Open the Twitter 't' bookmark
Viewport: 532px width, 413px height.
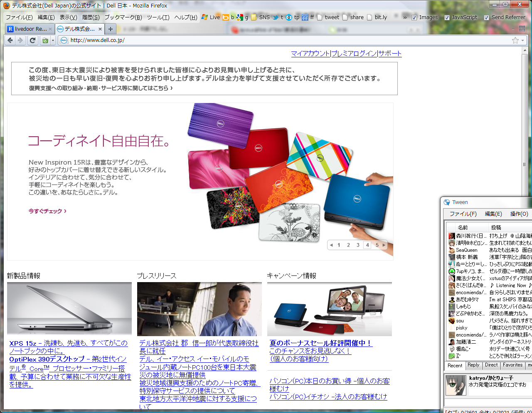pyautogui.click(x=277, y=17)
